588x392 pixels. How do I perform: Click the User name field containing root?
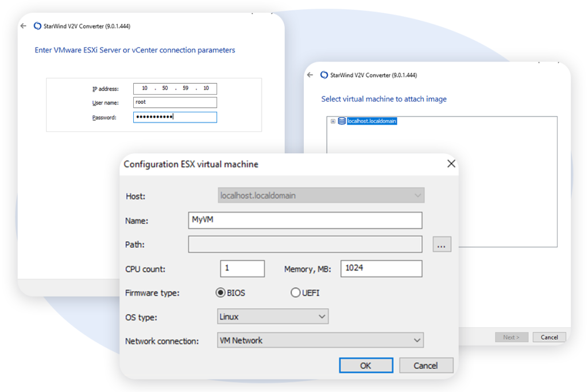pyautogui.click(x=175, y=102)
